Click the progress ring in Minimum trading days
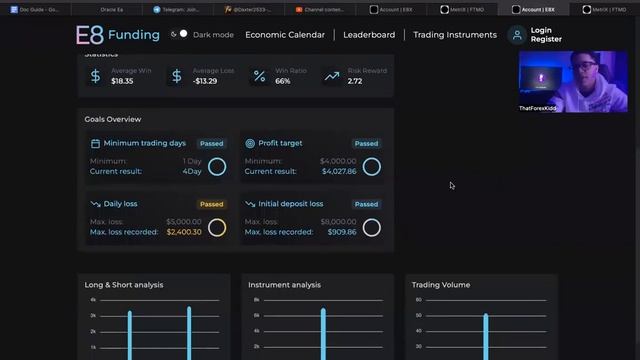The width and height of the screenshot is (640, 360). pos(217,167)
